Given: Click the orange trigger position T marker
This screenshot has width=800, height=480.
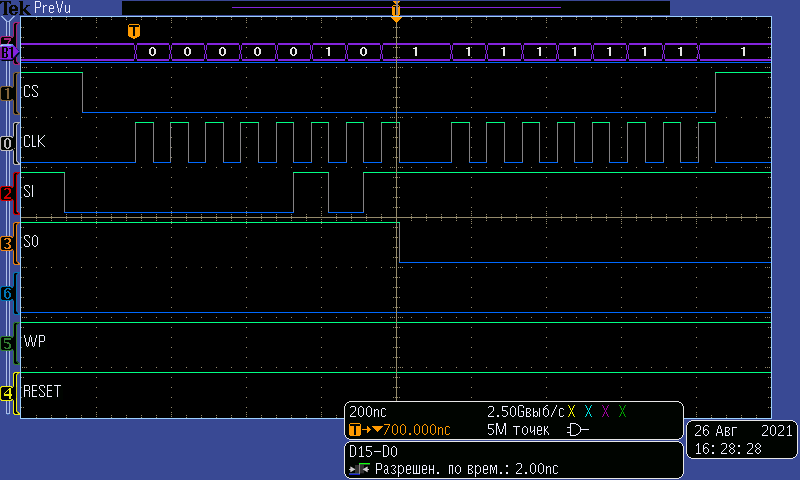Looking at the screenshot, I should point(134,31).
